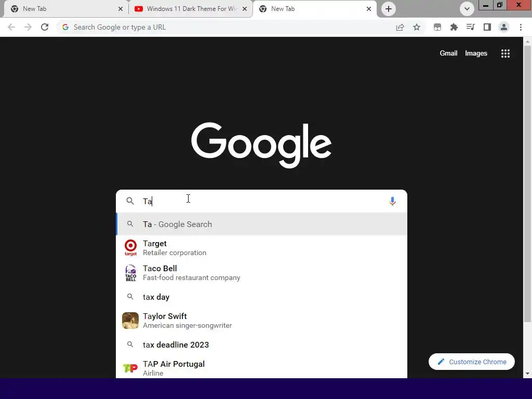
Task: Open the Gmail link
Action: click(448, 54)
